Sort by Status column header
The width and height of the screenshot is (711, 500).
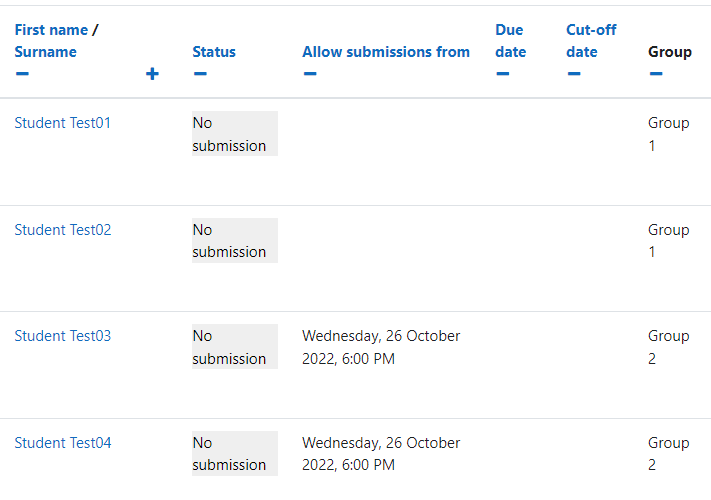(x=214, y=52)
